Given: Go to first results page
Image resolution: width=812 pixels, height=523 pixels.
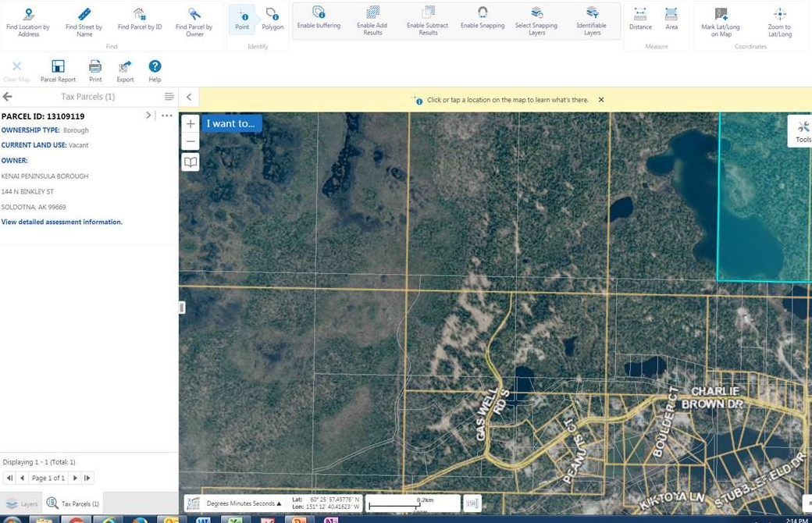Looking at the screenshot, I should pos(9,478).
